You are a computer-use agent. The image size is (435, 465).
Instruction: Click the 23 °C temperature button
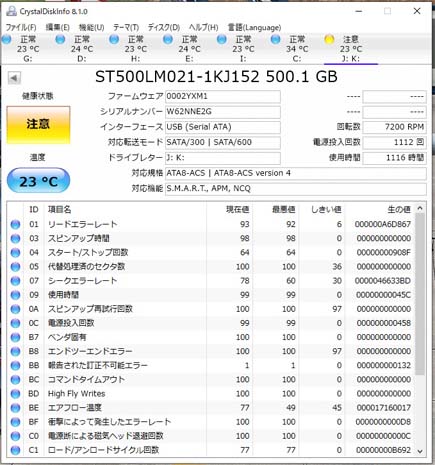point(38,181)
